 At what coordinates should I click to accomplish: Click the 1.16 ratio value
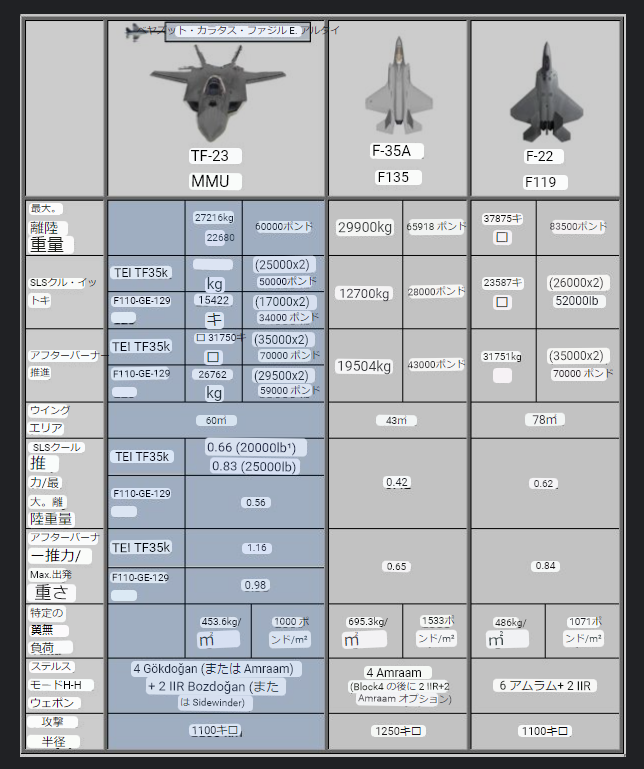point(257,548)
